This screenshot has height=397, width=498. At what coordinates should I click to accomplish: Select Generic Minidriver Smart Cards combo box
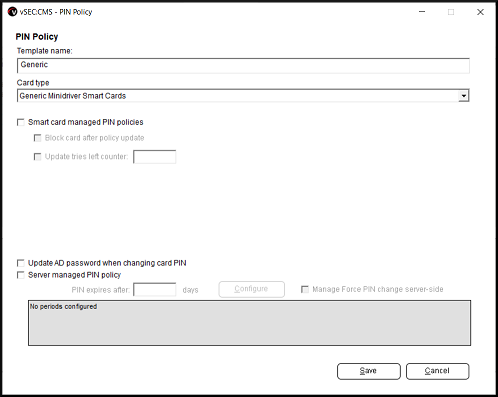243,96
